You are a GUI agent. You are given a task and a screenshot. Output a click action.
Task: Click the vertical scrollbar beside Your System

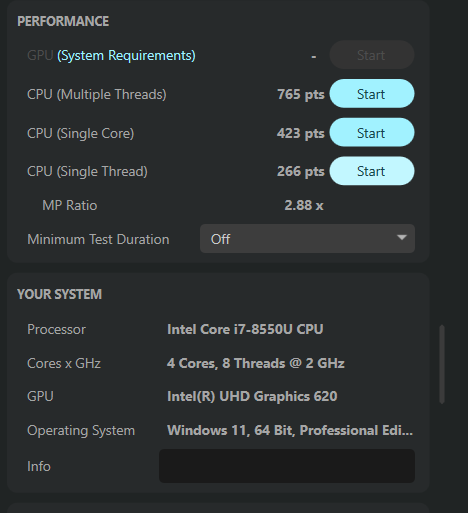pyautogui.click(x=442, y=364)
